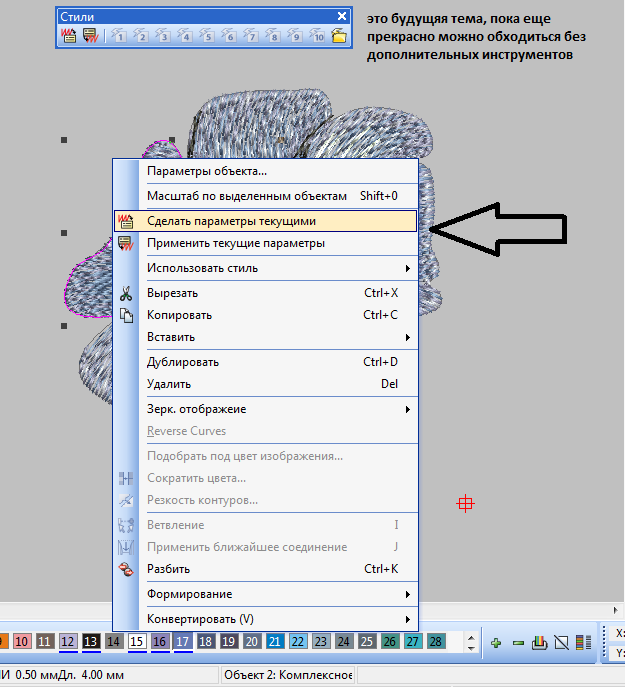Close the Стили floating toolbar
The image size is (625, 687).
click(x=342, y=17)
